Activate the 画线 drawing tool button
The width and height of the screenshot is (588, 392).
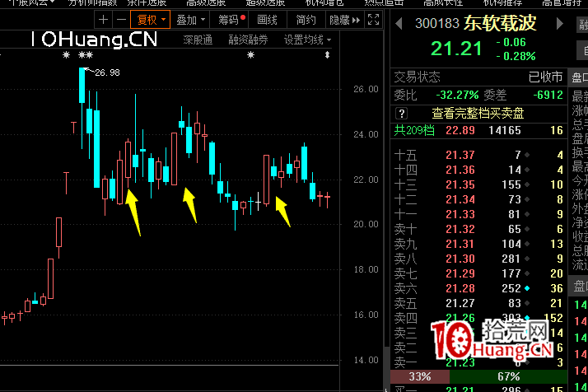(267, 20)
